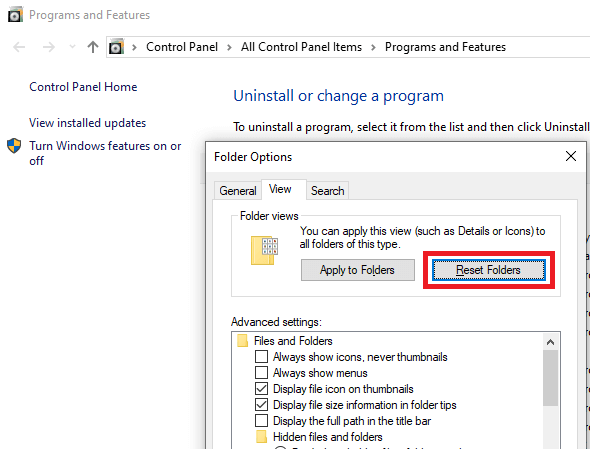Image resolution: width=590 pixels, height=449 pixels.
Task: Enable Always show icons, never thumbnails
Action: (x=262, y=356)
